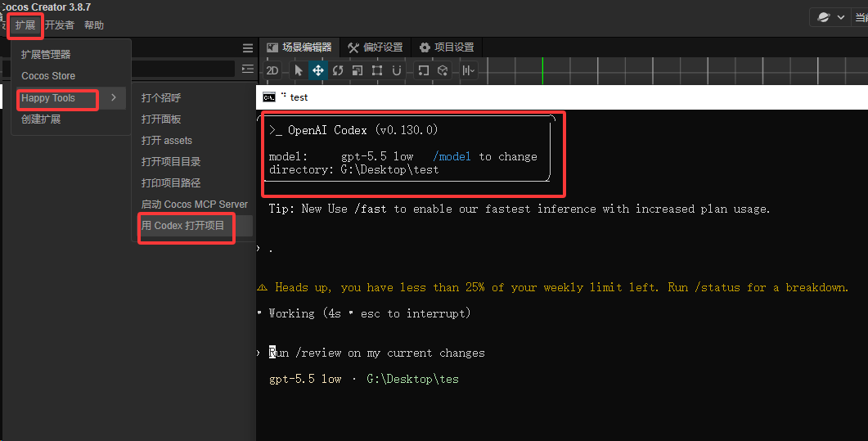The image size is (868, 441).
Task: Toggle the hierarchy collapse-all icon
Action: coord(247,69)
